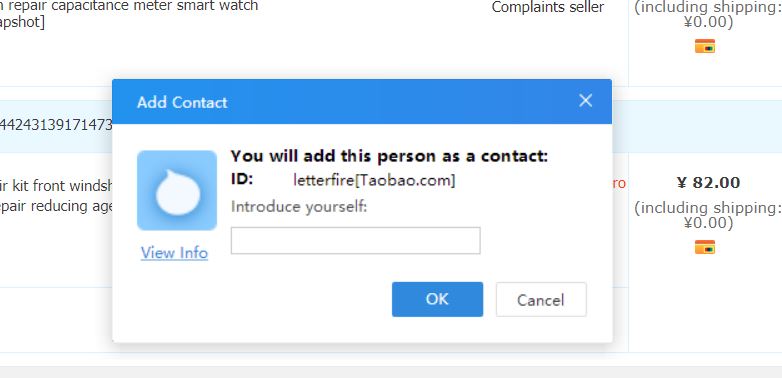Click the Add Contact dialog title bar
Image resolution: width=782 pixels, height=378 pixels.
tap(362, 102)
